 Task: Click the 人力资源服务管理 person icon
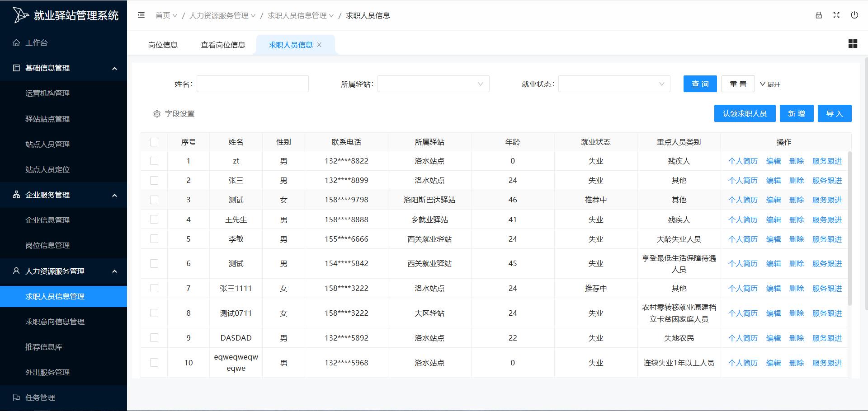16,271
